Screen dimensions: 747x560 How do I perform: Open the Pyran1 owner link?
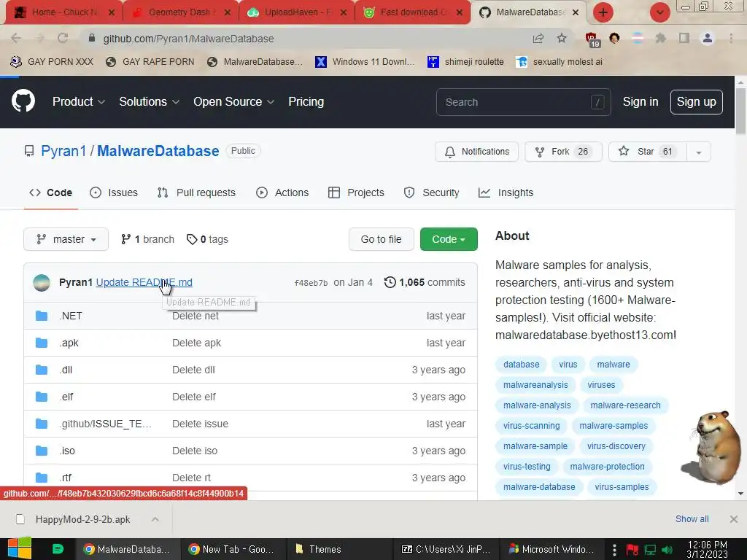coord(63,151)
